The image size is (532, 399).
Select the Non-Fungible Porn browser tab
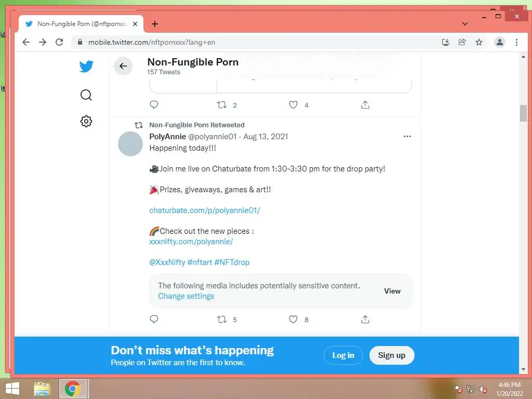(82, 24)
